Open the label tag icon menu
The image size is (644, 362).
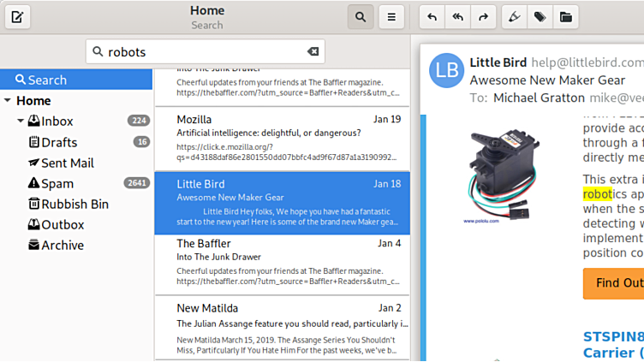point(539,17)
